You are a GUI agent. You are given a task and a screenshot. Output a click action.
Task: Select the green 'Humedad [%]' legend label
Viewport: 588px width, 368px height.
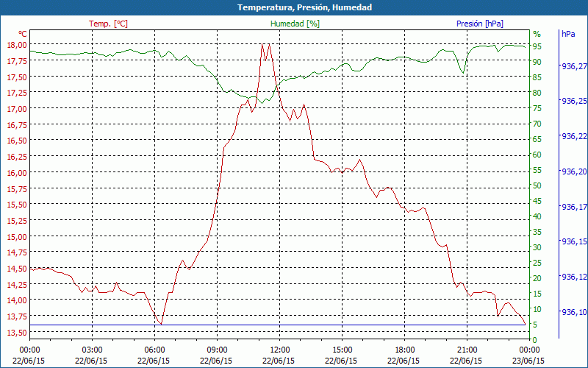pyautogui.click(x=295, y=24)
